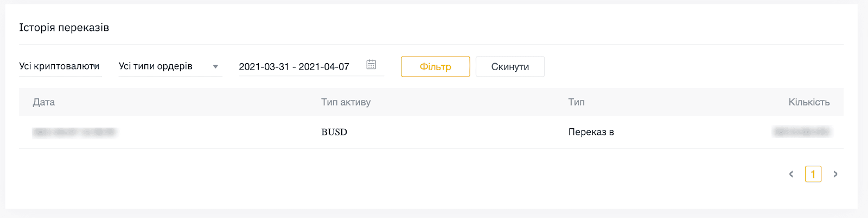Select the BUSD asset cell
Screen dimensions: 868x218
click(x=334, y=132)
